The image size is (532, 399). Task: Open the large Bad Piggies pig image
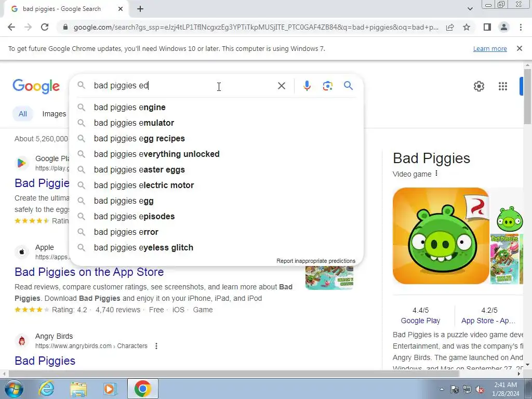pyautogui.click(x=441, y=236)
